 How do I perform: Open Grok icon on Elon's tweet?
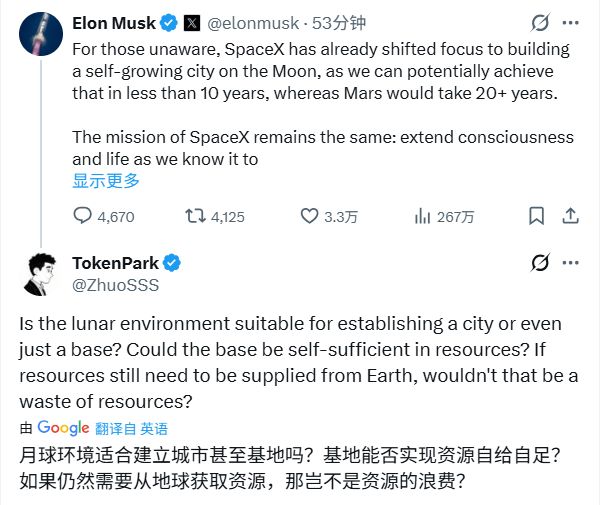point(540,21)
